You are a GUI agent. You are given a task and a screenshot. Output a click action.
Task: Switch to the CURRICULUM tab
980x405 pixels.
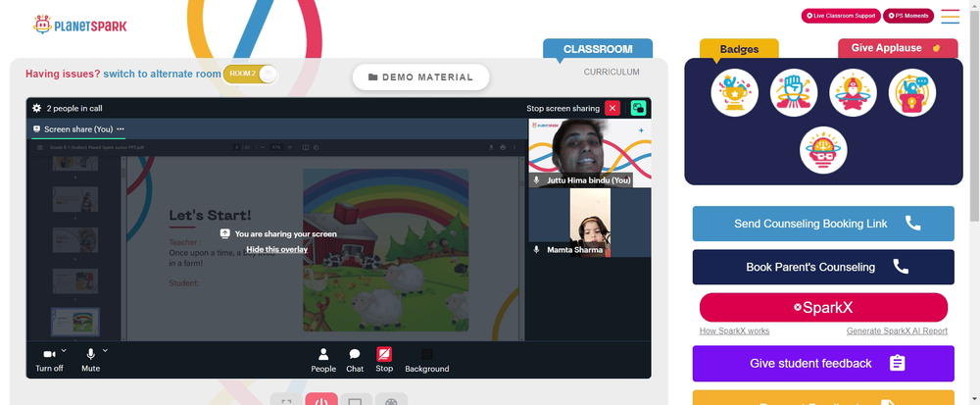click(612, 72)
